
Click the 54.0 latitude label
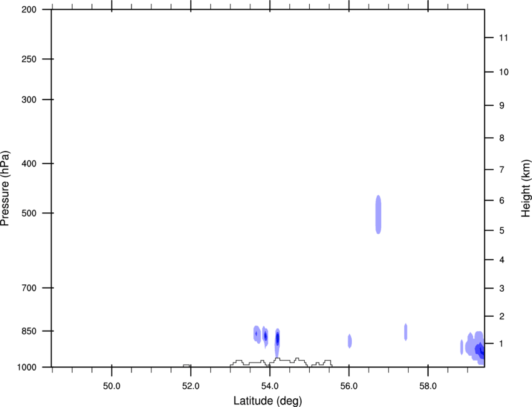(x=270, y=386)
